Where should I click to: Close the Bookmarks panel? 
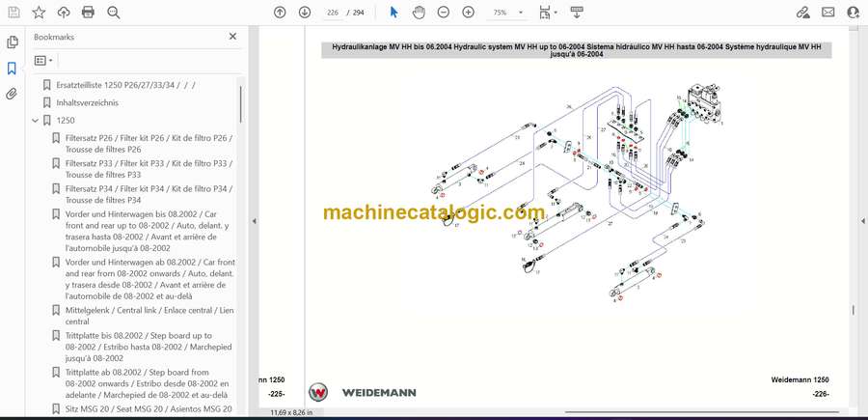coord(232,37)
